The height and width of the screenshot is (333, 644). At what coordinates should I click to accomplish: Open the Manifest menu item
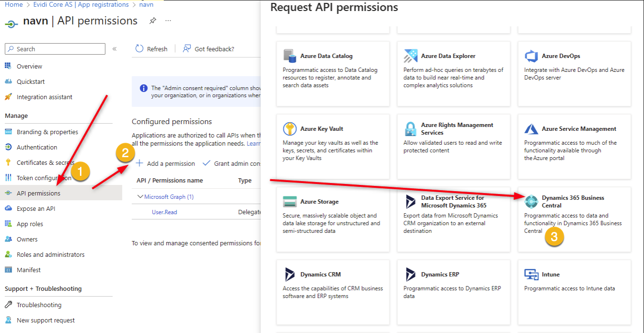(x=29, y=270)
